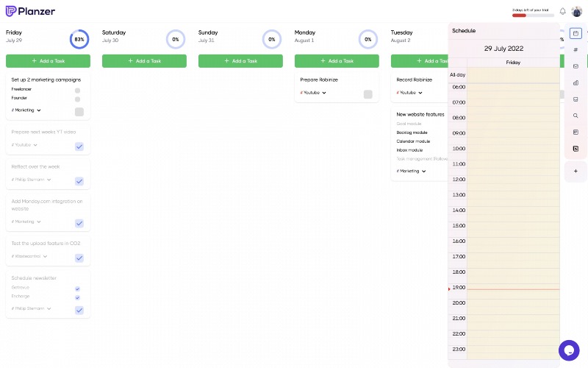Add a task to Saturday

pyautogui.click(x=144, y=61)
